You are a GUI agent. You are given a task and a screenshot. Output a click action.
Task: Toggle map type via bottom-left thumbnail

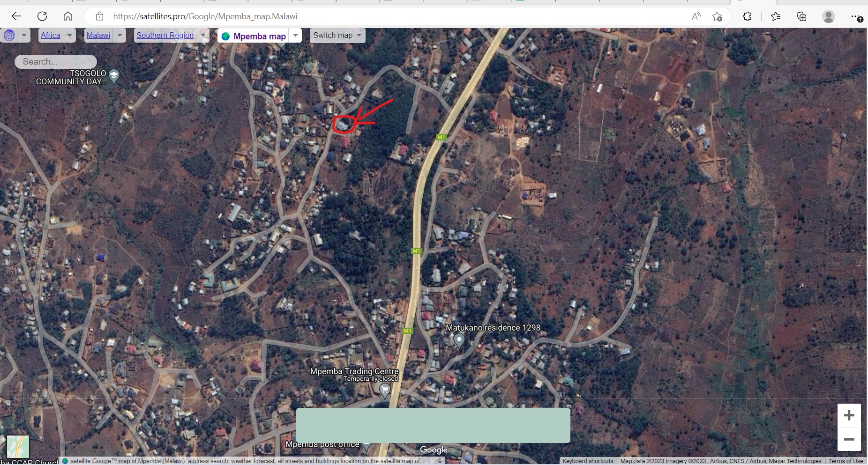(x=18, y=446)
